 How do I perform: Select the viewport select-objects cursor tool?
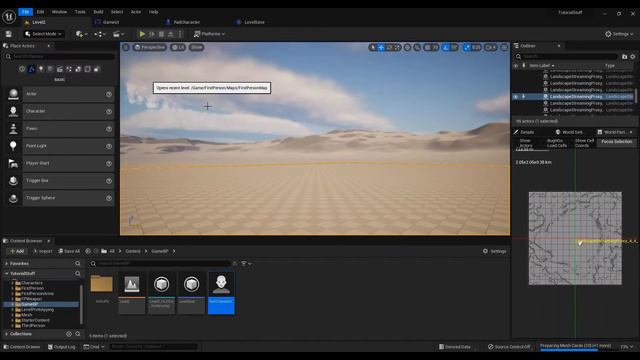(x=372, y=47)
